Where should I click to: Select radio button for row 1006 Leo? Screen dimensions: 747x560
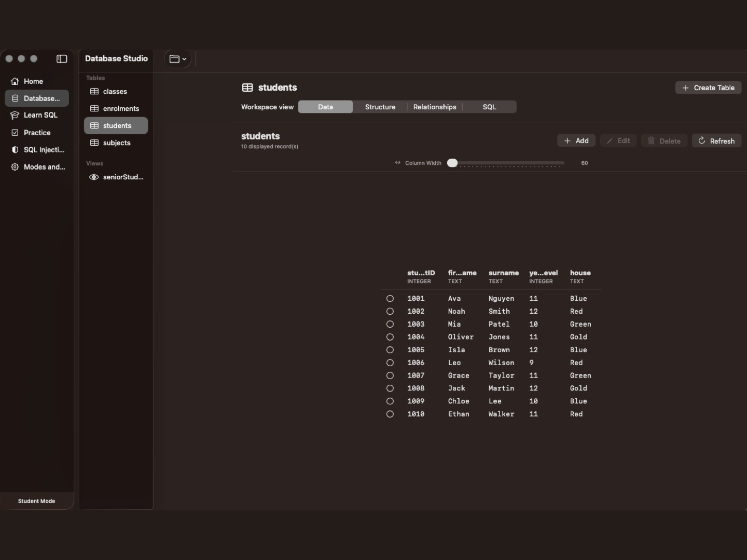coord(390,363)
